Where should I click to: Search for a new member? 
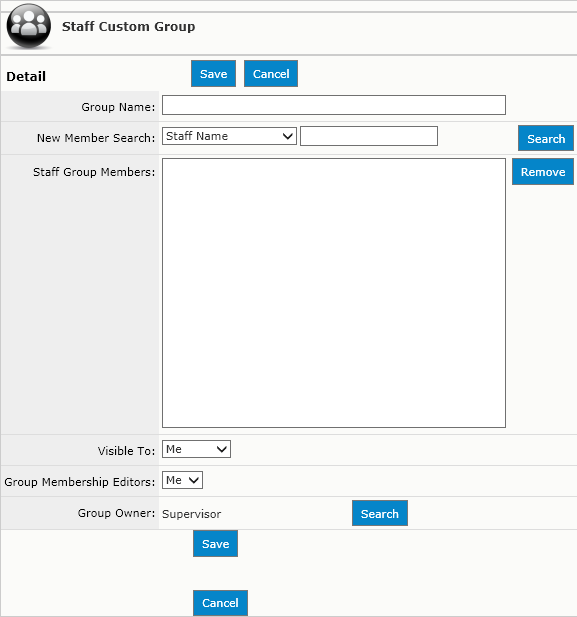(546, 138)
